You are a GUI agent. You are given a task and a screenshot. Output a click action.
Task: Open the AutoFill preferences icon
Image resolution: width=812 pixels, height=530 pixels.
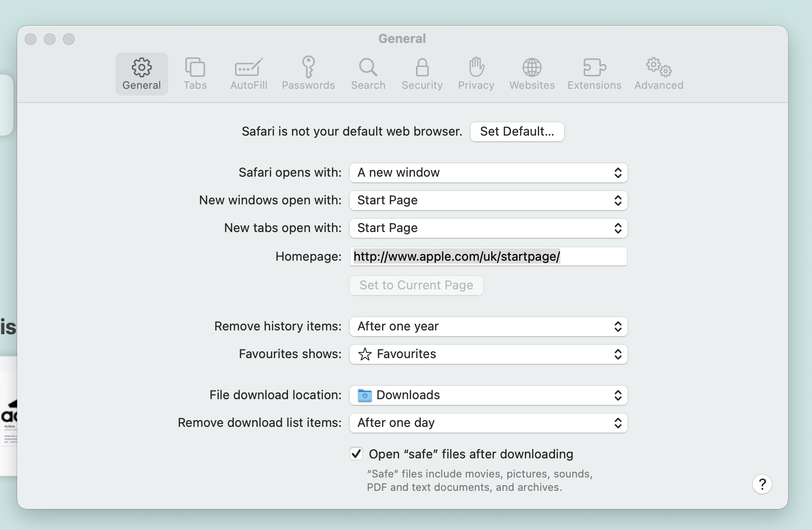tap(248, 67)
